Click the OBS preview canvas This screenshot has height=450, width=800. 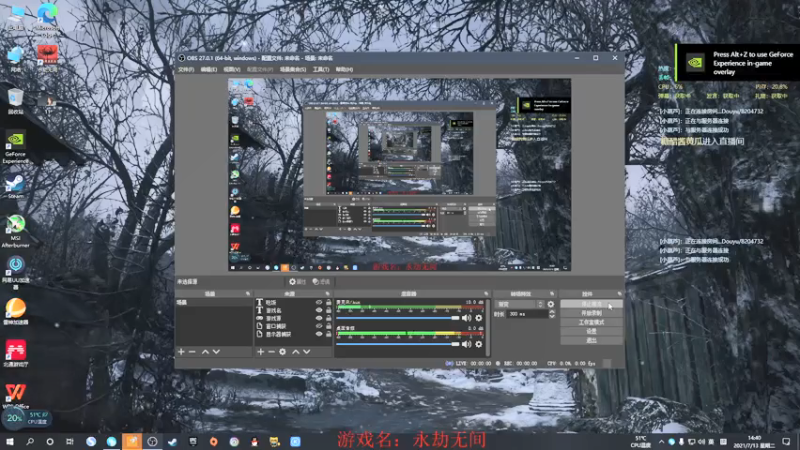[x=399, y=174]
